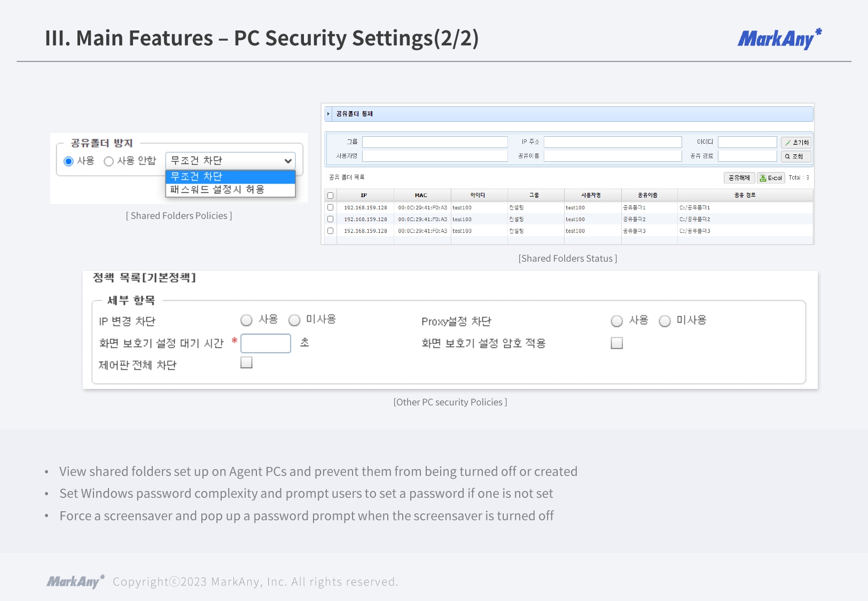Open the 무조건 차단 dropdown arrow

288,161
